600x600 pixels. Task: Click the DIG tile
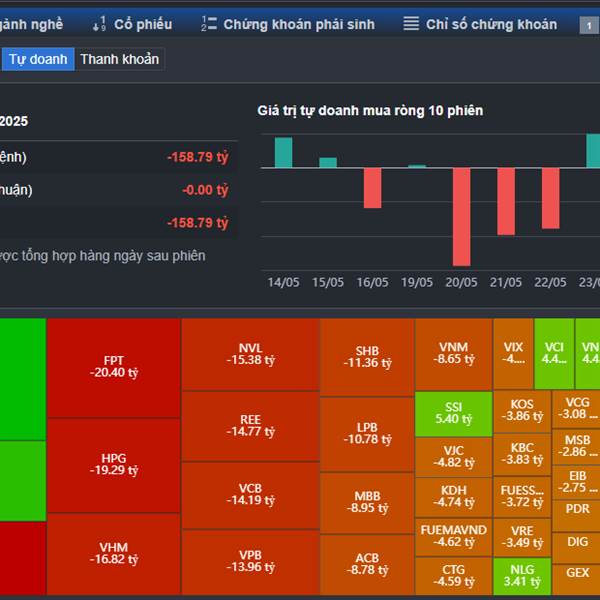pos(577,548)
